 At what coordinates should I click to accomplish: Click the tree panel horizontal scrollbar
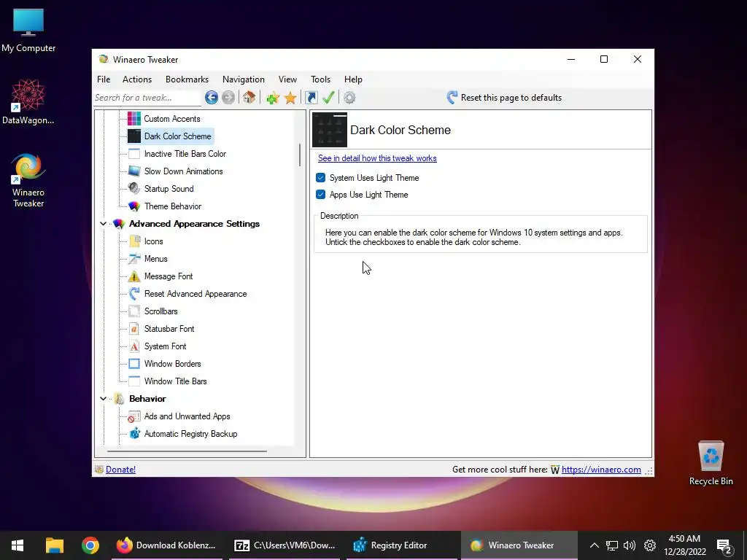[187, 451]
